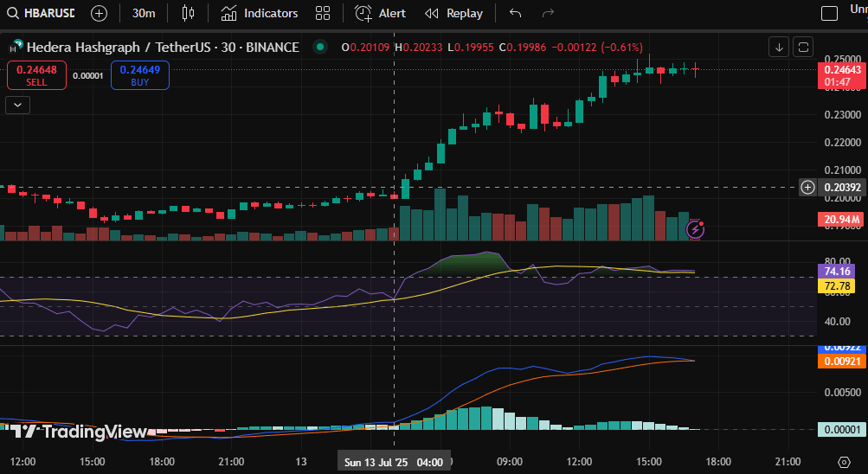
Task: Open chart settings gear on time axis
Action: pyautogui.click(x=845, y=462)
